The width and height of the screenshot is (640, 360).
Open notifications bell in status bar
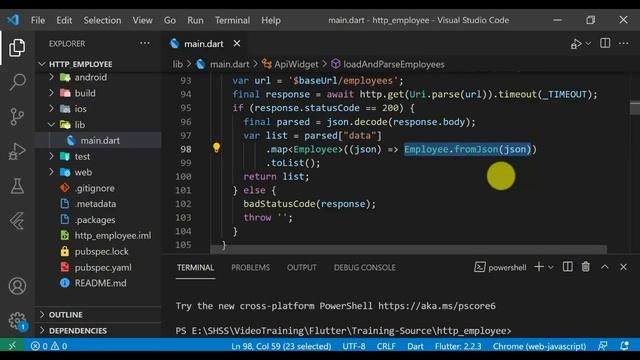point(624,346)
